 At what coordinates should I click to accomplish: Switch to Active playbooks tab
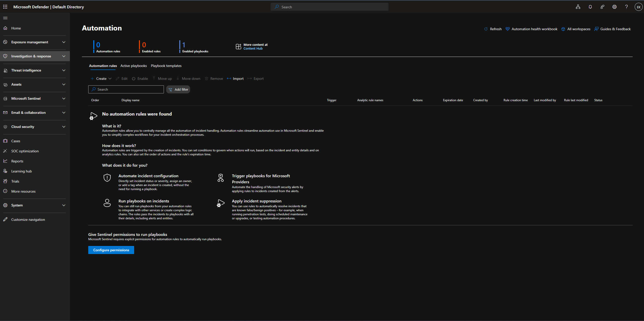[133, 66]
